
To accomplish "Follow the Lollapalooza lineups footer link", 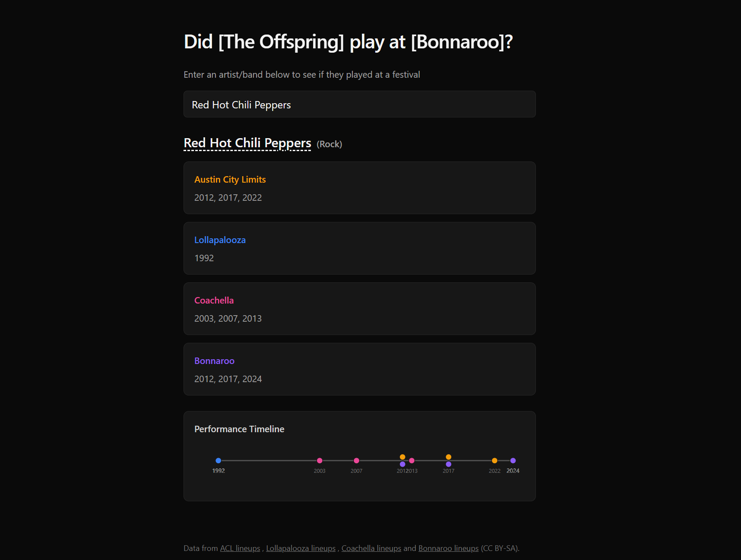I will [x=300, y=548].
